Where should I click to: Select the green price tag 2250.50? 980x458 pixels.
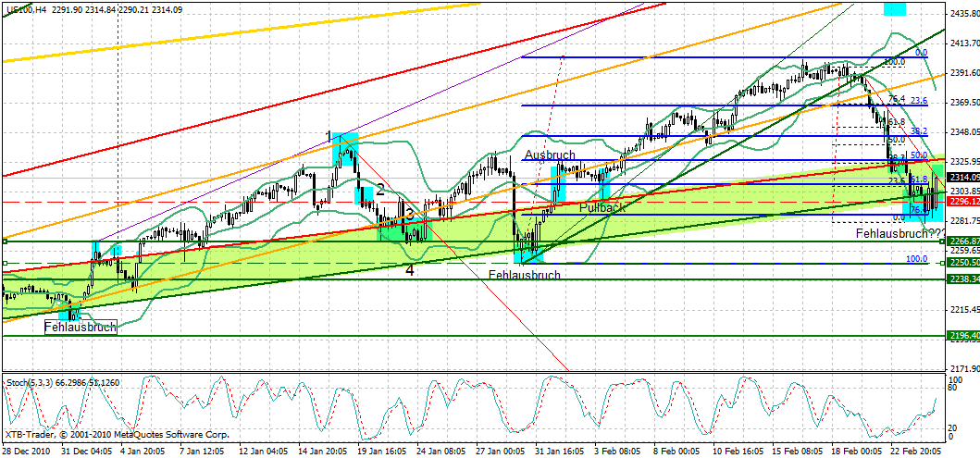point(963,262)
